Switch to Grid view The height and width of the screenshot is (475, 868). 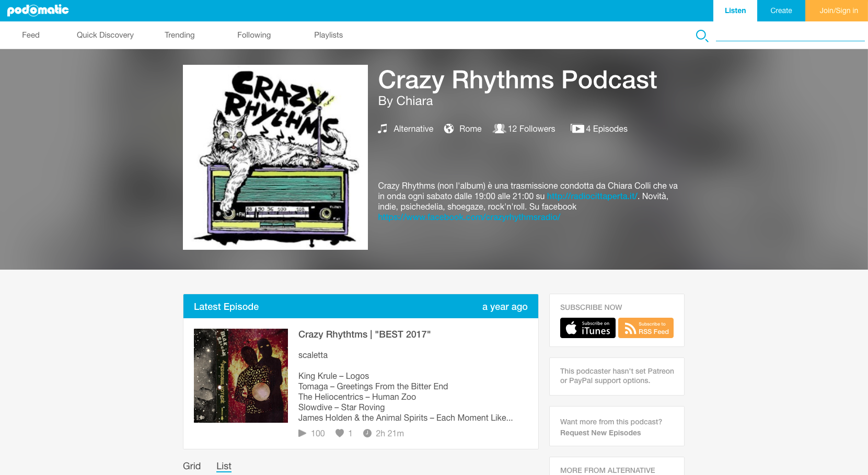coord(192,466)
